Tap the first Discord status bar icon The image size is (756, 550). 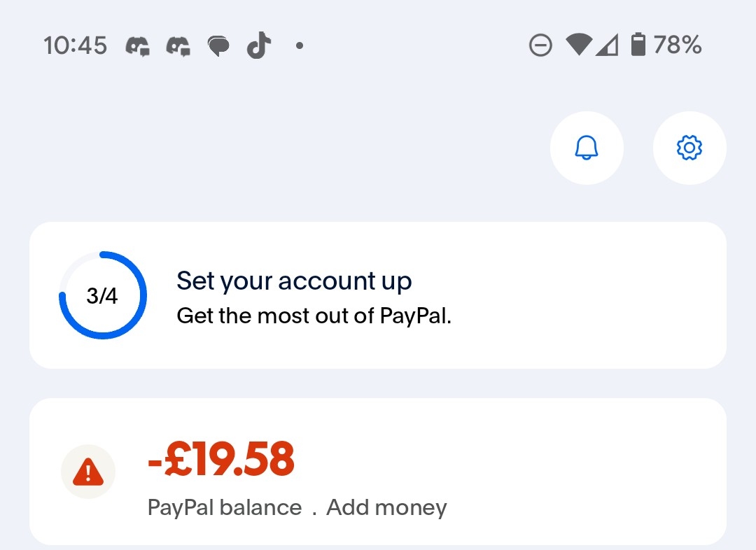pos(139,46)
